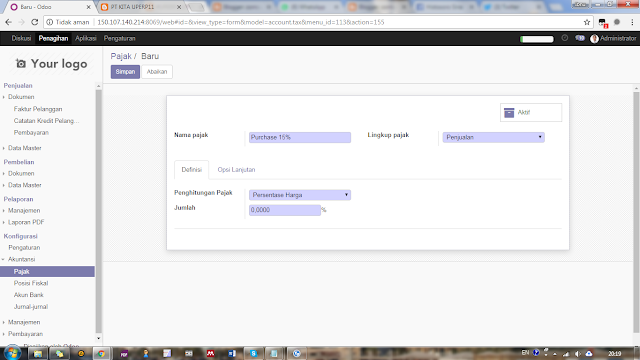Go back via the Pajak breadcrumb link
The height and width of the screenshot is (360, 640).
point(121,56)
